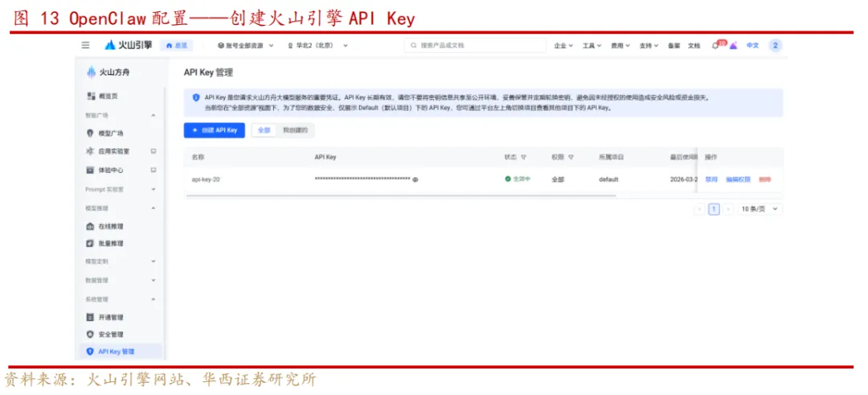Click 编辑权限 for api-key-20
Screen dimensions: 868x395
(x=738, y=179)
